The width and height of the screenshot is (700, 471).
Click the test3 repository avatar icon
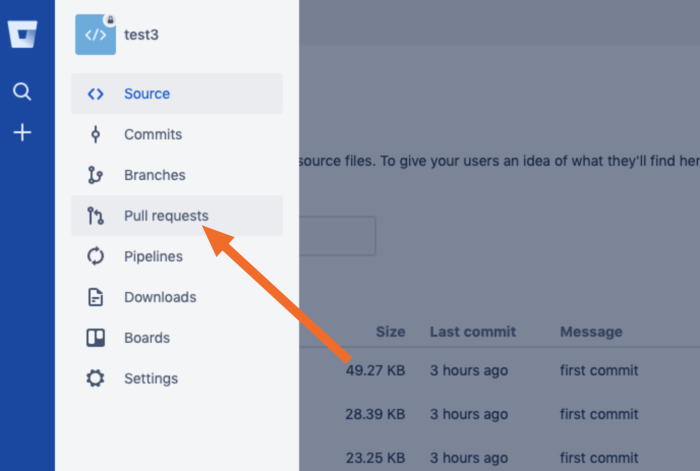(x=96, y=35)
